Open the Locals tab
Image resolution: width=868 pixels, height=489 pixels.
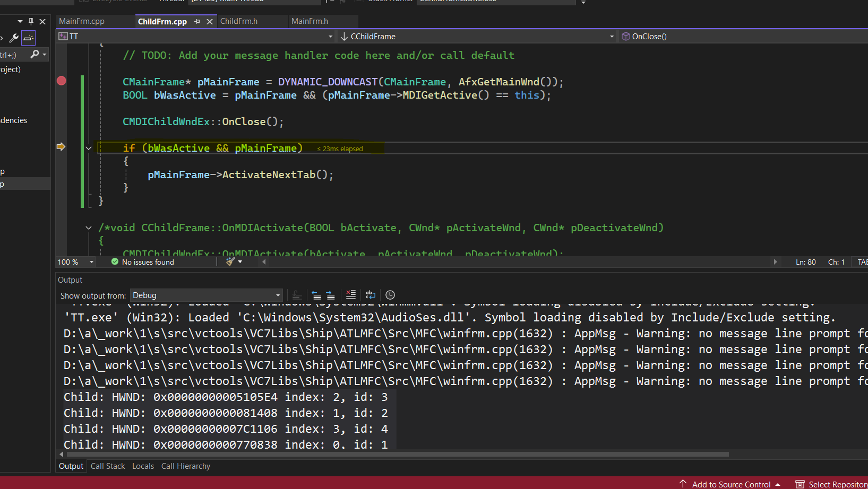click(143, 466)
